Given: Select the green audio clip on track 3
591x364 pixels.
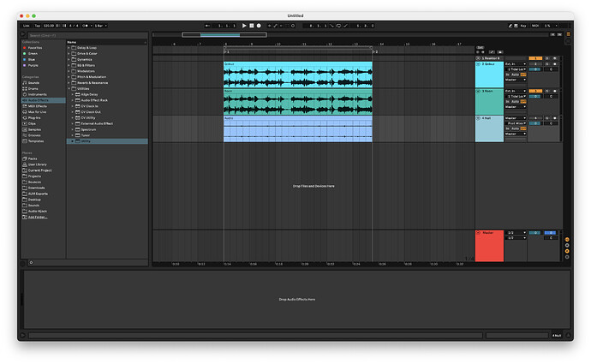Looking at the screenshot, I should pyautogui.click(x=298, y=102).
